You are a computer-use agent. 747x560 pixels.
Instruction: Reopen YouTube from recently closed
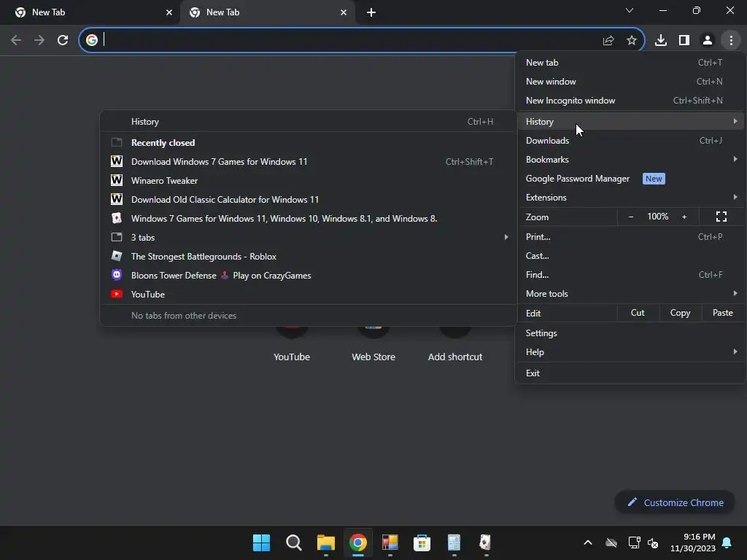[x=309, y=295]
